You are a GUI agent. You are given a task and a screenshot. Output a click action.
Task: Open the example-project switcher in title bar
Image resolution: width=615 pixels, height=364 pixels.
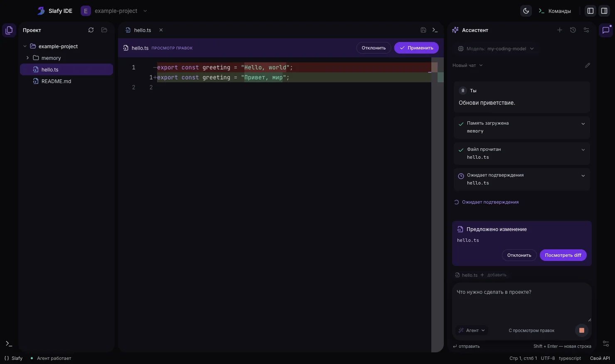(114, 11)
